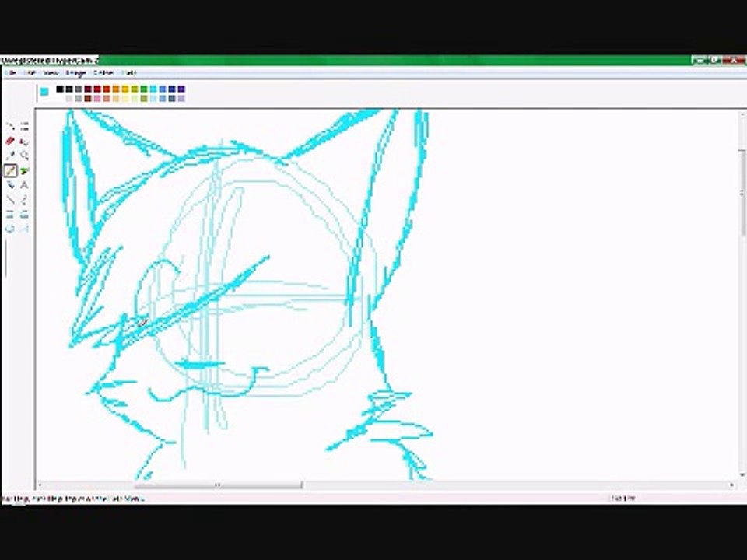Screen dimensions: 747x560
Task: Select the top-row orange palette swatch
Action: point(116,89)
